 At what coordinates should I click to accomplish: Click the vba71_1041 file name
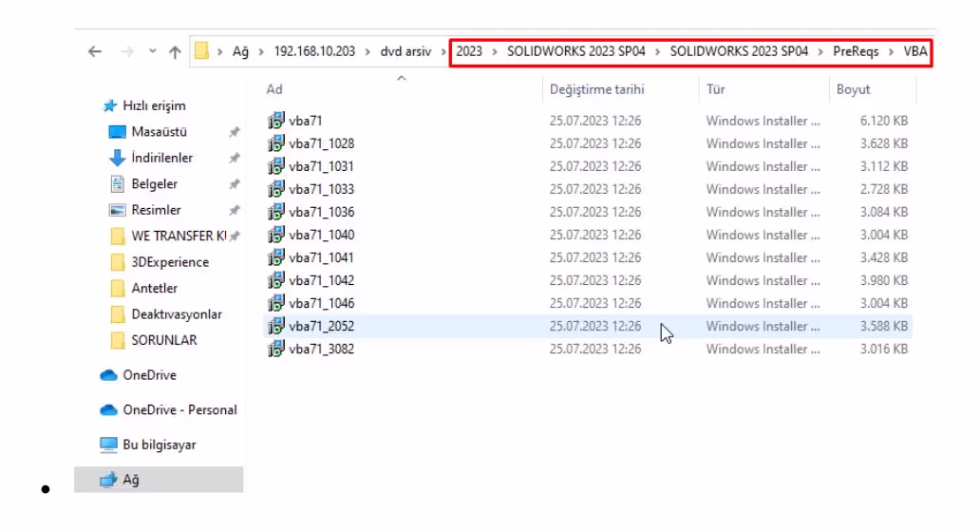321,257
